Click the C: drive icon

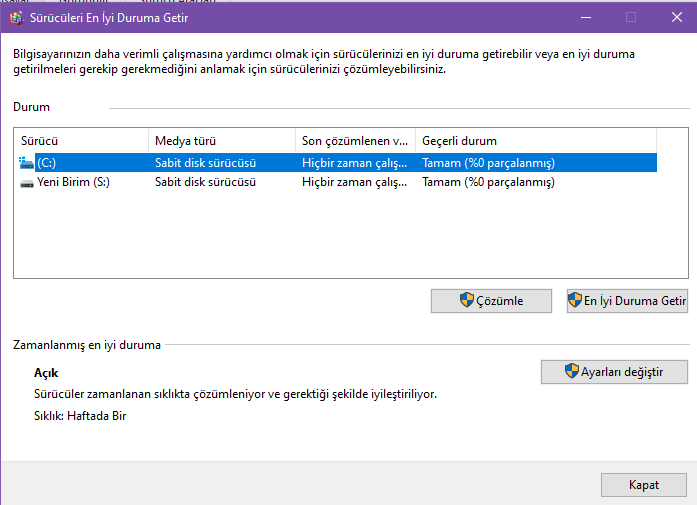(x=26, y=162)
